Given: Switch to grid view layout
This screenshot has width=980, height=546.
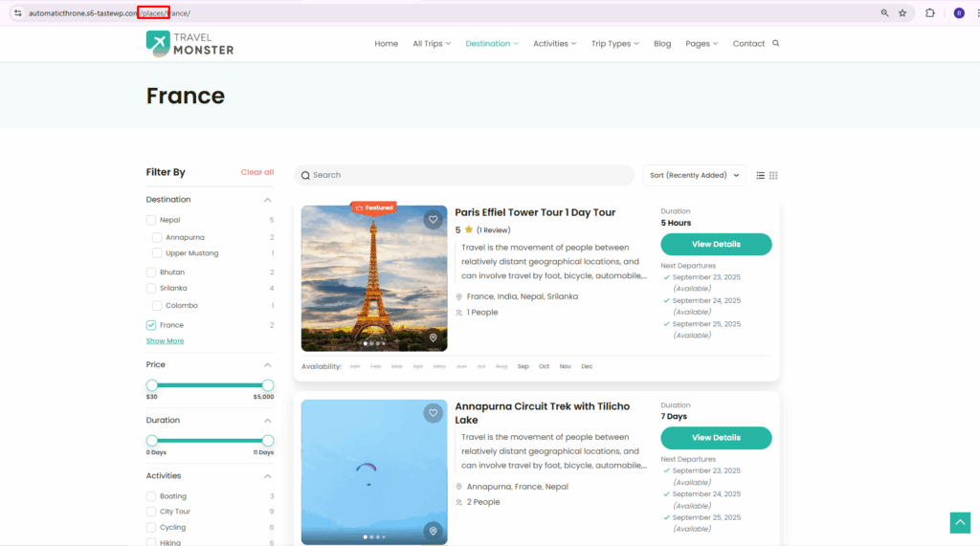Looking at the screenshot, I should coord(773,175).
